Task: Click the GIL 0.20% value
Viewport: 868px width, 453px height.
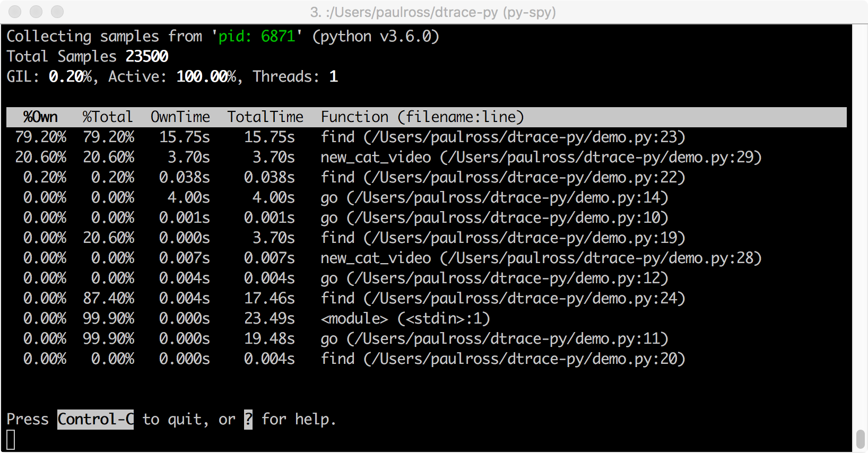Action: [70, 76]
